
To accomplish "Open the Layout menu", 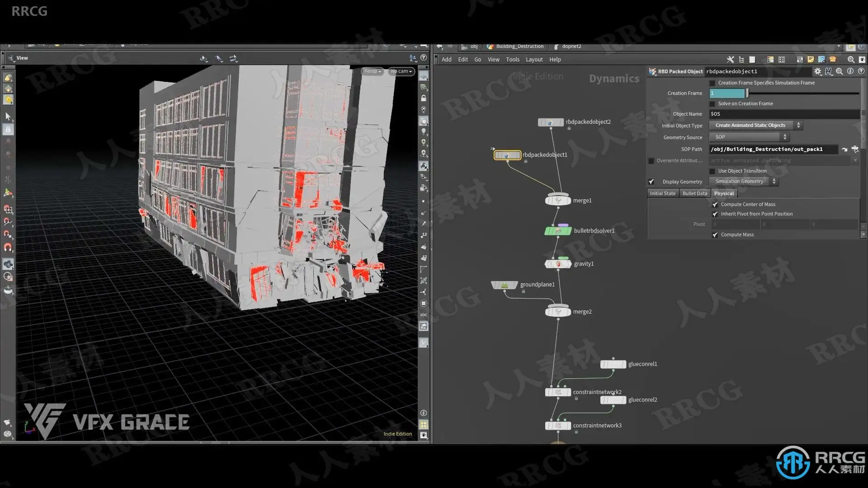I will coord(534,60).
